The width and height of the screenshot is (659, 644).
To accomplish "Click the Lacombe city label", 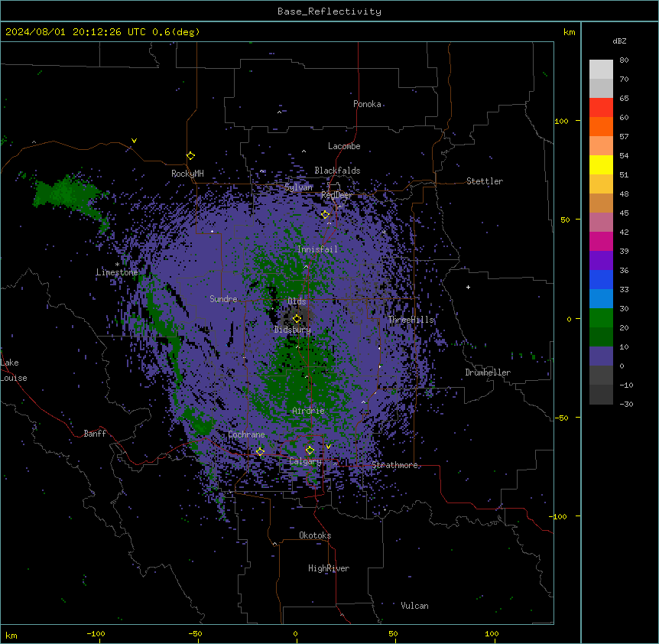I will pyautogui.click(x=344, y=146).
